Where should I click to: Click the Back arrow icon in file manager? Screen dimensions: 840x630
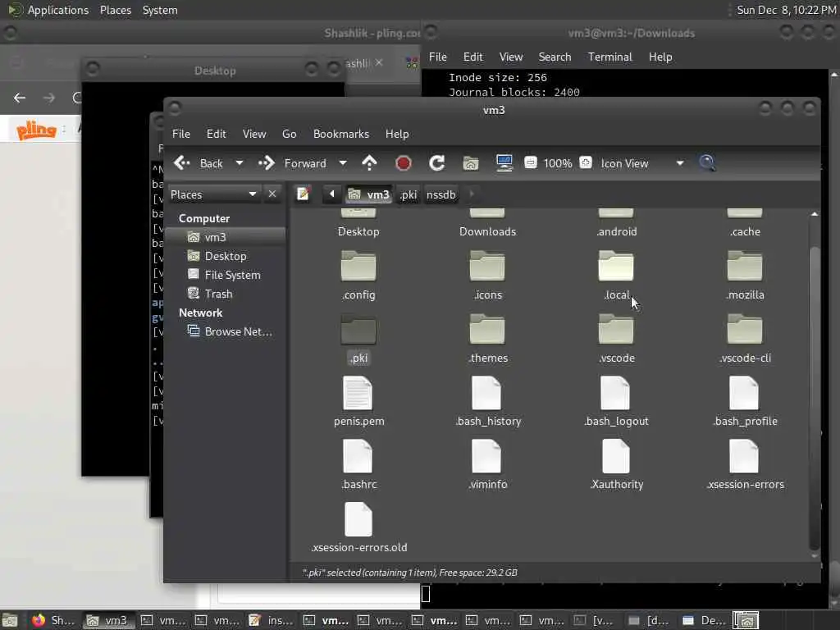point(182,163)
